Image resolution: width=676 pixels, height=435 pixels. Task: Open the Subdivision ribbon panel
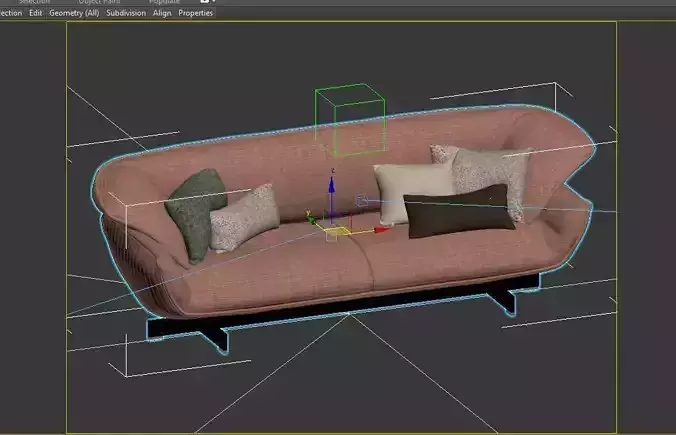[126, 13]
